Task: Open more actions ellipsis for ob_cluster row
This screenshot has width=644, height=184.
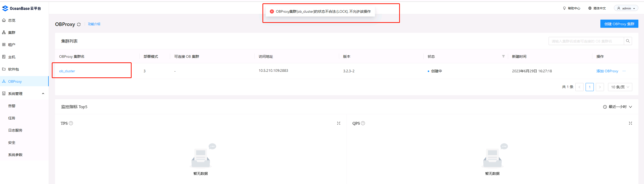Action: tap(624, 71)
